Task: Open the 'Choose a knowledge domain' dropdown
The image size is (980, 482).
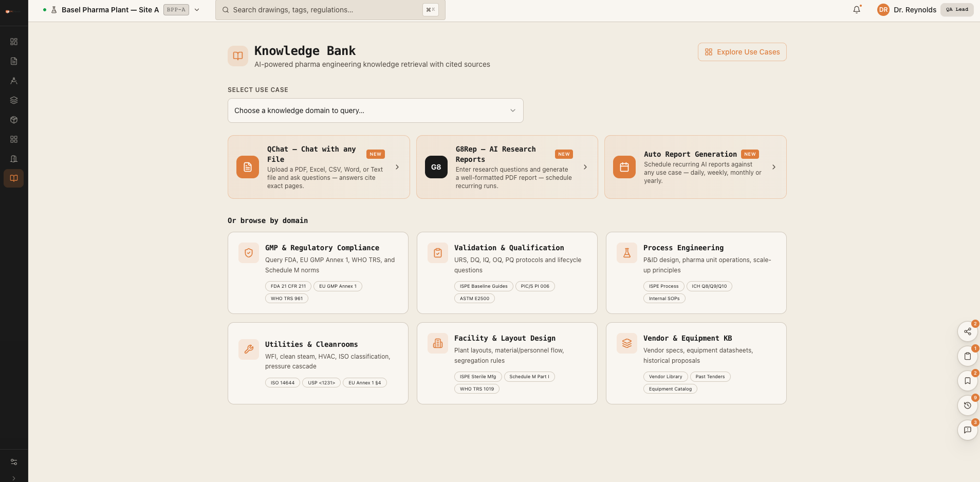Action: pyautogui.click(x=376, y=110)
